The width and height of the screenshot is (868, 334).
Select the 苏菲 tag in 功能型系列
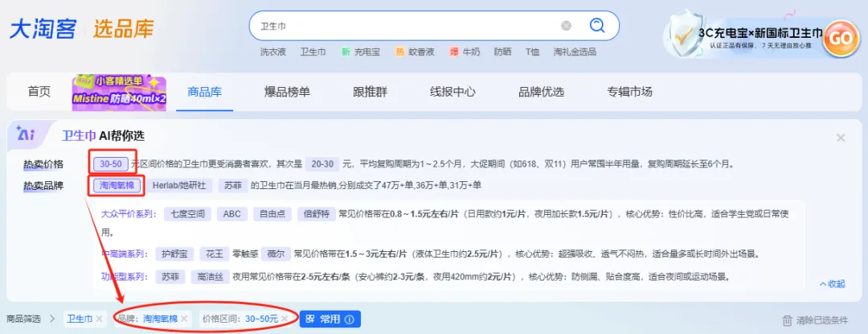click(170, 276)
